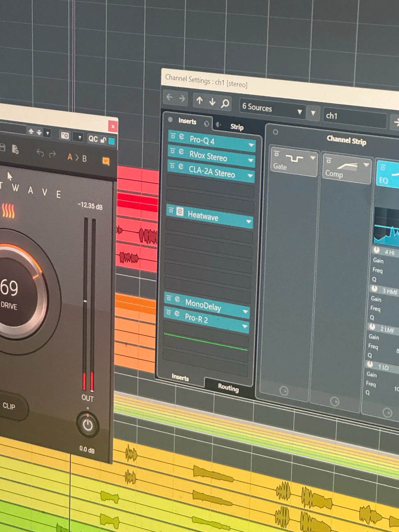Switch to the Strip tab
The width and height of the screenshot is (399, 532).
[237, 127]
